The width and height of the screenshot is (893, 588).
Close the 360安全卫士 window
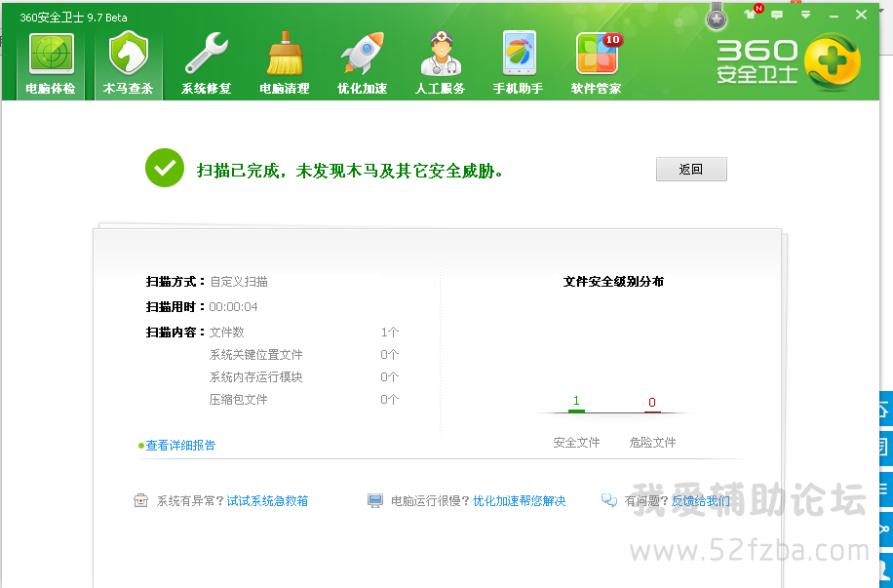[861, 15]
